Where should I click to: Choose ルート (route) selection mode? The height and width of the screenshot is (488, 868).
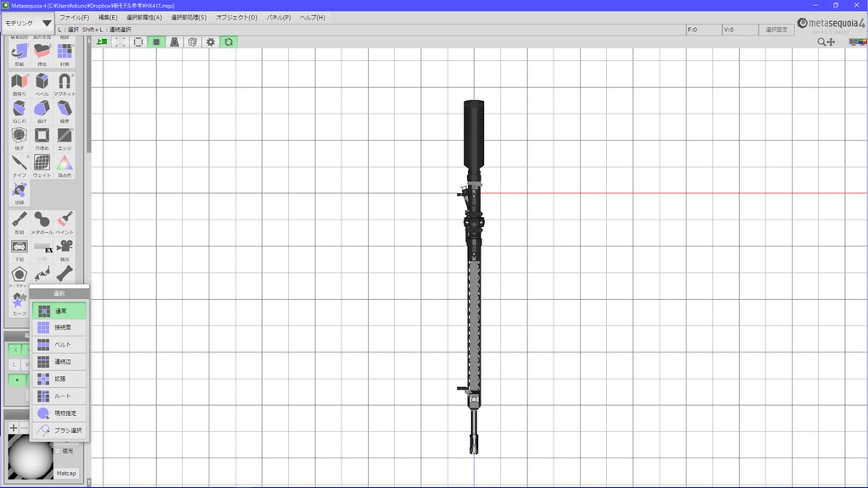pos(59,396)
